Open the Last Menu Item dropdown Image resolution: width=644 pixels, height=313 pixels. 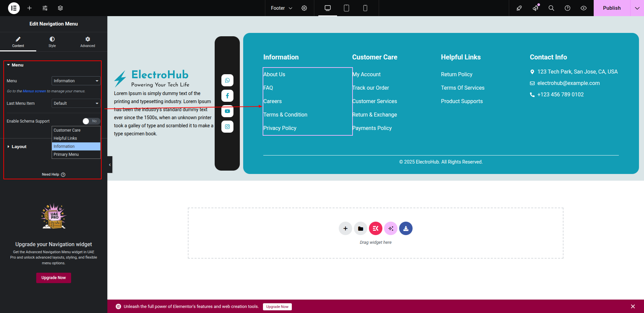tap(76, 103)
